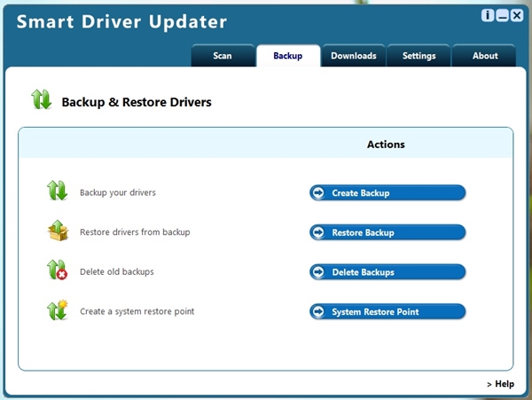Minimize the Smart Driver Updater window

point(502,15)
